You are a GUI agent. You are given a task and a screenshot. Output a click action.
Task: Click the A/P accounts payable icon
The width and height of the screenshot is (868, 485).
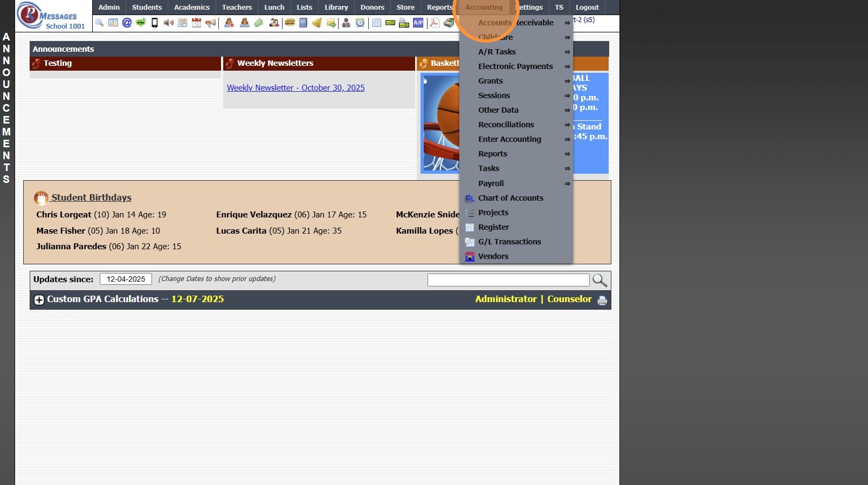click(418, 23)
